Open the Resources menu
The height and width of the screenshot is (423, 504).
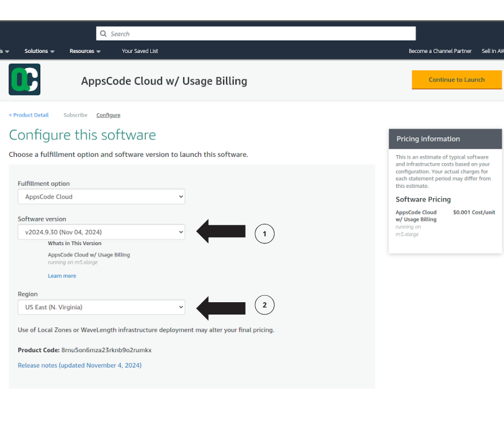pyautogui.click(x=85, y=51)
